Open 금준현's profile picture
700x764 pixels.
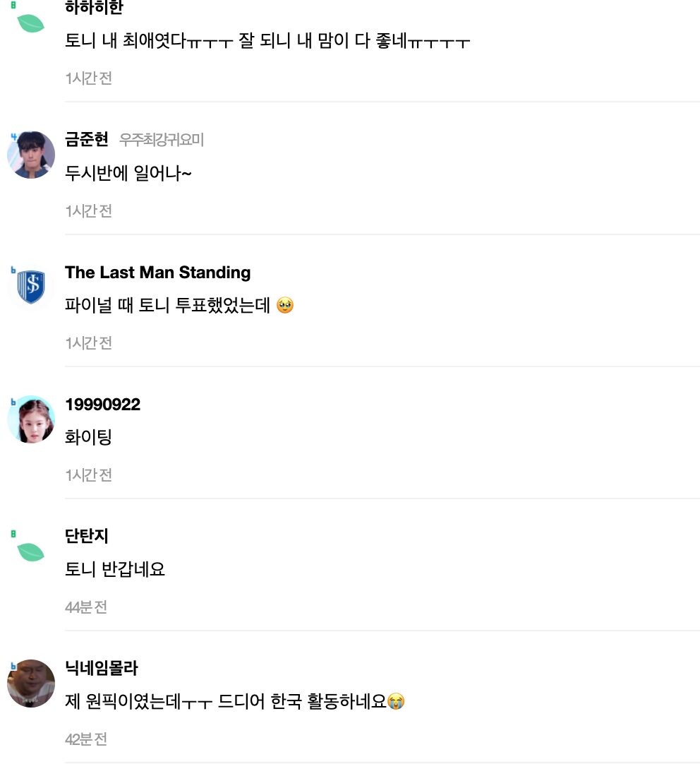(x=31, y=155)
